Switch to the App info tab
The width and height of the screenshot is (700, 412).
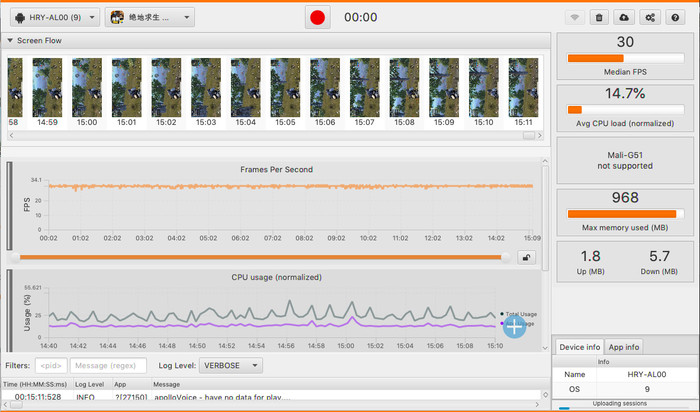(625, 347)
